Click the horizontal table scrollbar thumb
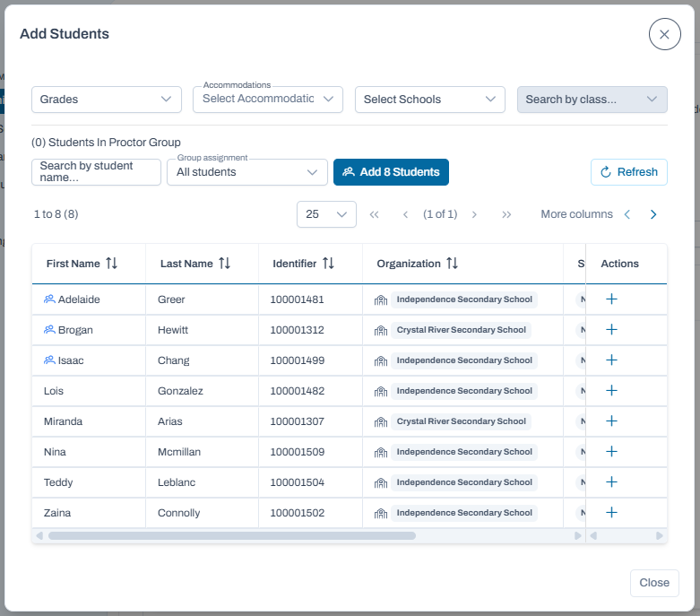This screenshot has height=616, width=700. tap(232, 535)
